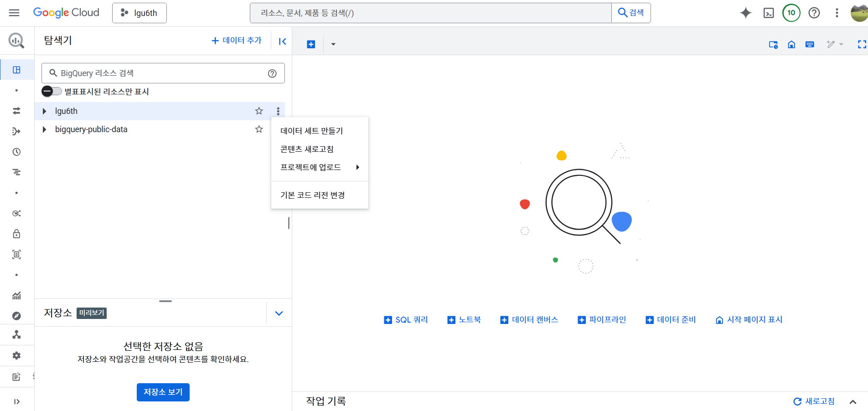This screenshot has width=868, height=411.
Task: Create a new 데이터 캔버스
Action: tap(529, 320)
